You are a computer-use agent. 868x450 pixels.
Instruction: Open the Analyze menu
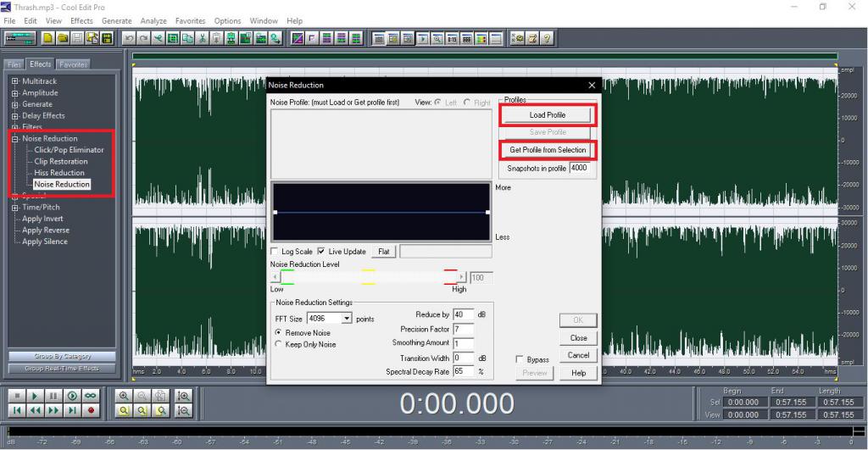tap(153, 20)
